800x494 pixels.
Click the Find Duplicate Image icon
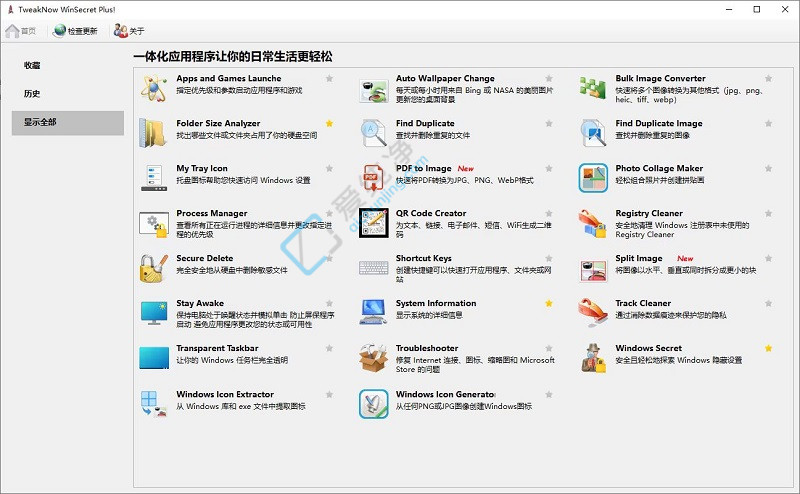tap(593, 133)
